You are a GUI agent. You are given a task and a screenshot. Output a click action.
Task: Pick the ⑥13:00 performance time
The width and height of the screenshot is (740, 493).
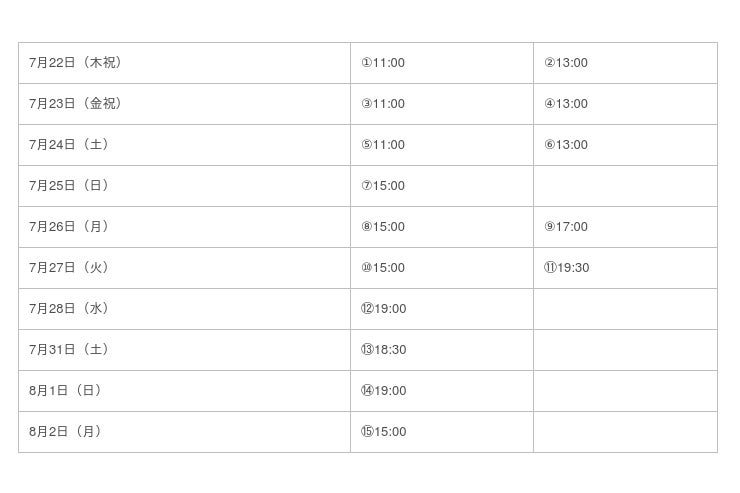point(566,145)
